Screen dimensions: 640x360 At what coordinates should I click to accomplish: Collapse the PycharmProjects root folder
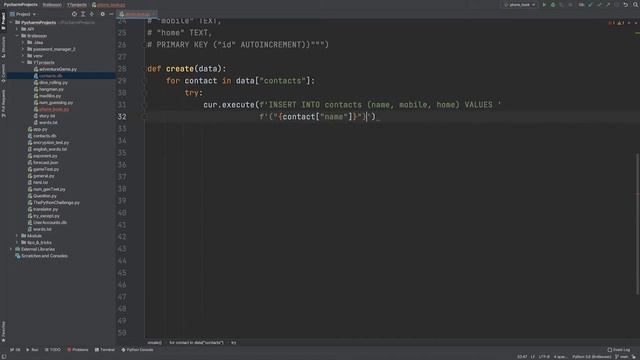11,22
